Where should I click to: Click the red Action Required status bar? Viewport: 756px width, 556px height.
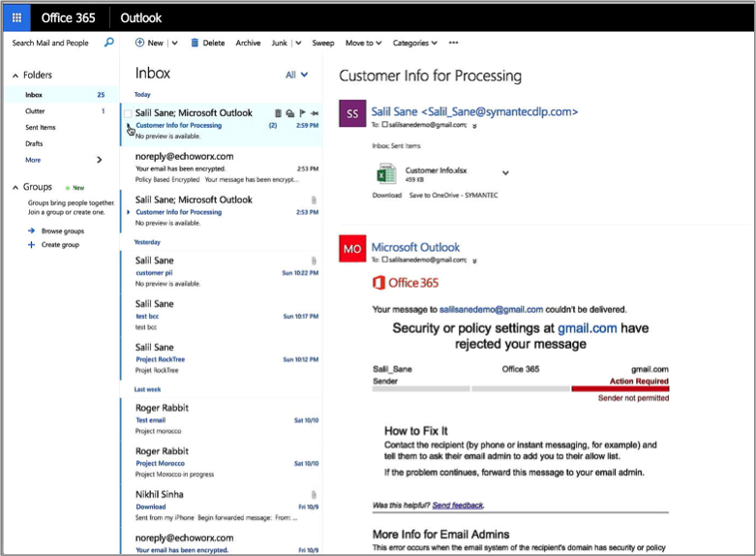[620, 388]
